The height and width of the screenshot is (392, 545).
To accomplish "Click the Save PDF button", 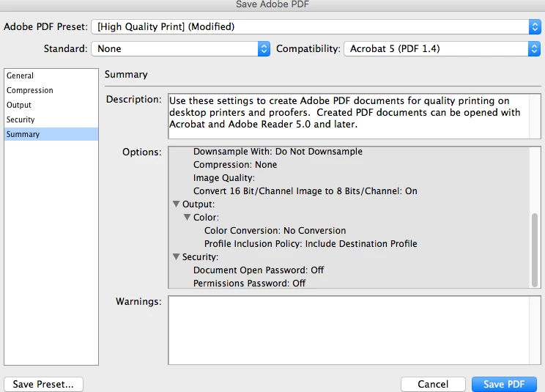I will (x=504, y=384).
